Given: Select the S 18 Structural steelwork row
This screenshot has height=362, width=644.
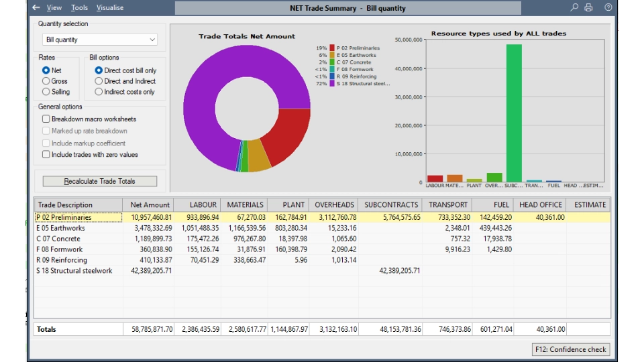Looking at the screenshot, I should click(323, 270).
